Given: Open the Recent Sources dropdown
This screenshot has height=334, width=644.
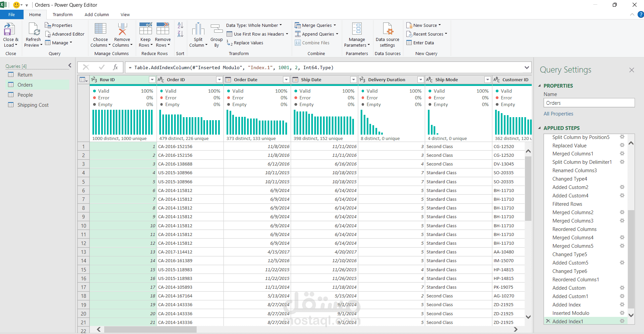Looking at the screenshot, I should pyautogui.click(x=427, y=34).
